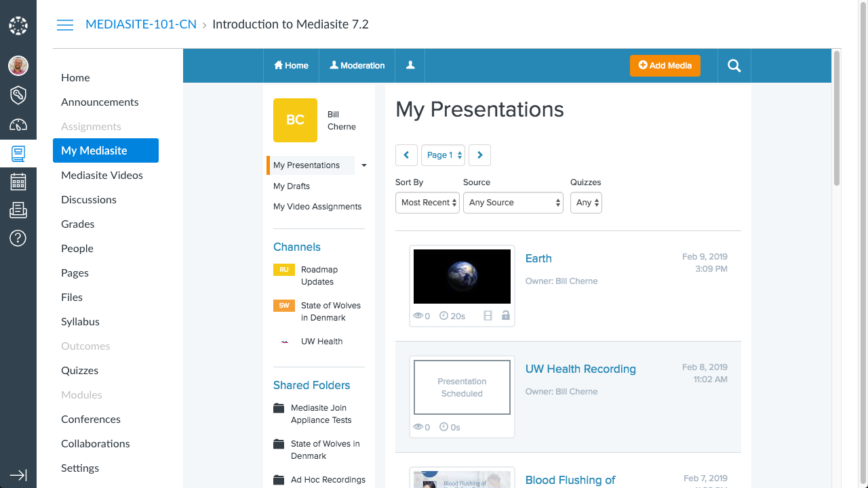Select My Drafts in sidebar
The height and width of the screenshot is (488, 868).
292,186
